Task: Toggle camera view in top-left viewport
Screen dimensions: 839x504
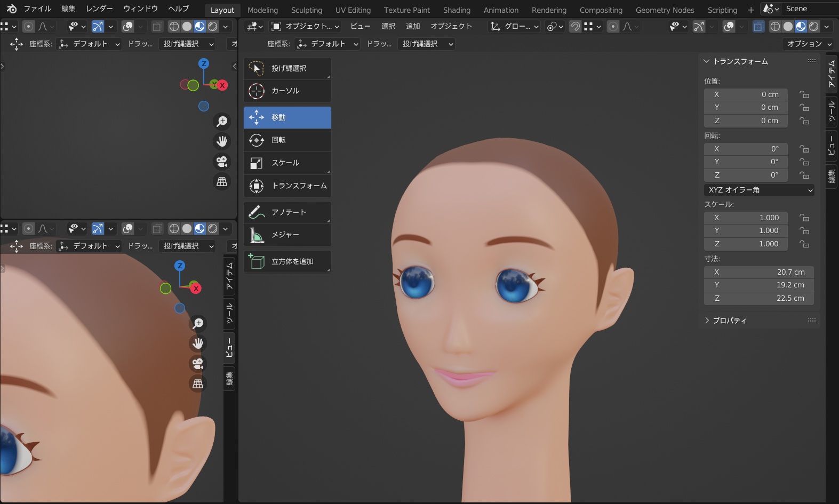Action: point(222,162)
